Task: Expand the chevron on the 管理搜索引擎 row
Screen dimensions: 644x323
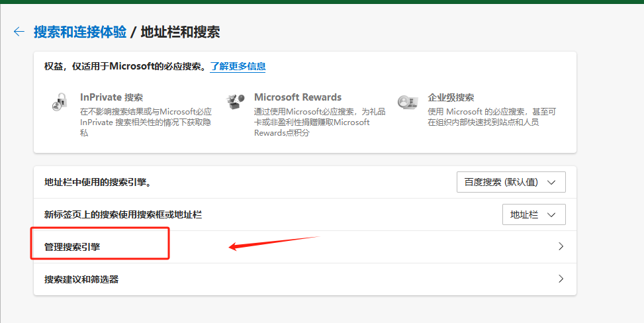Action: click(x=561, y=247)
